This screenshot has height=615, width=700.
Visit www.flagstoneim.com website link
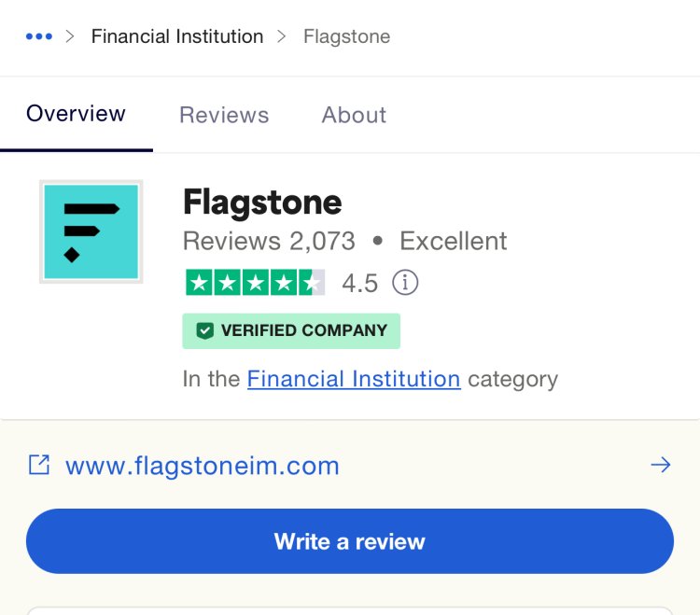(203, 466)
